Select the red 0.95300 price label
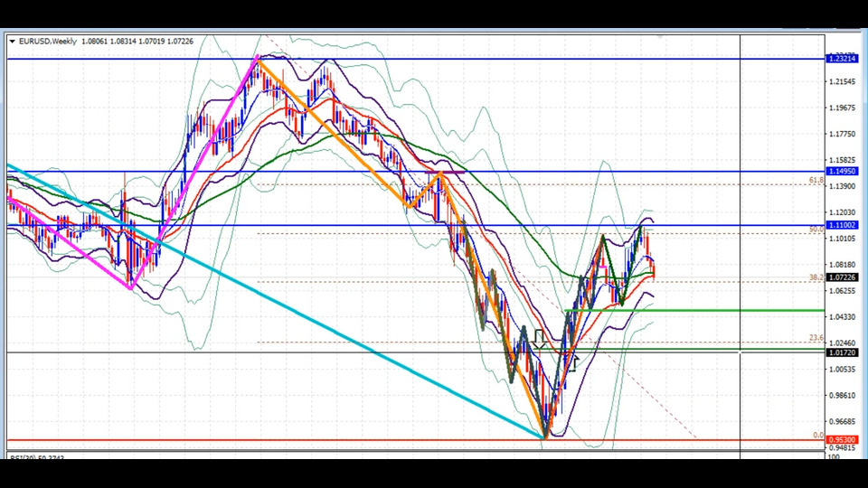 pyautogui.click(x=842, y=440)
